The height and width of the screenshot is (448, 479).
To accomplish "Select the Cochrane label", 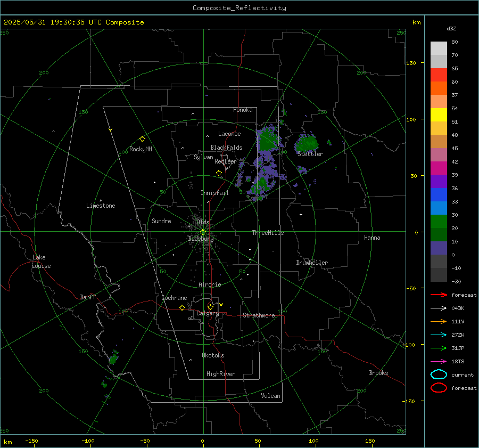I will 174,298.
